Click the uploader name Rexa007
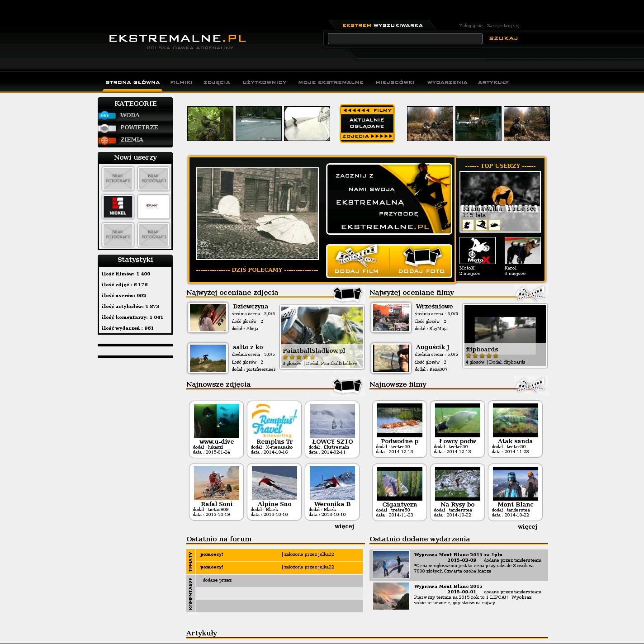The image size is (644, 644). click(438, 369)
